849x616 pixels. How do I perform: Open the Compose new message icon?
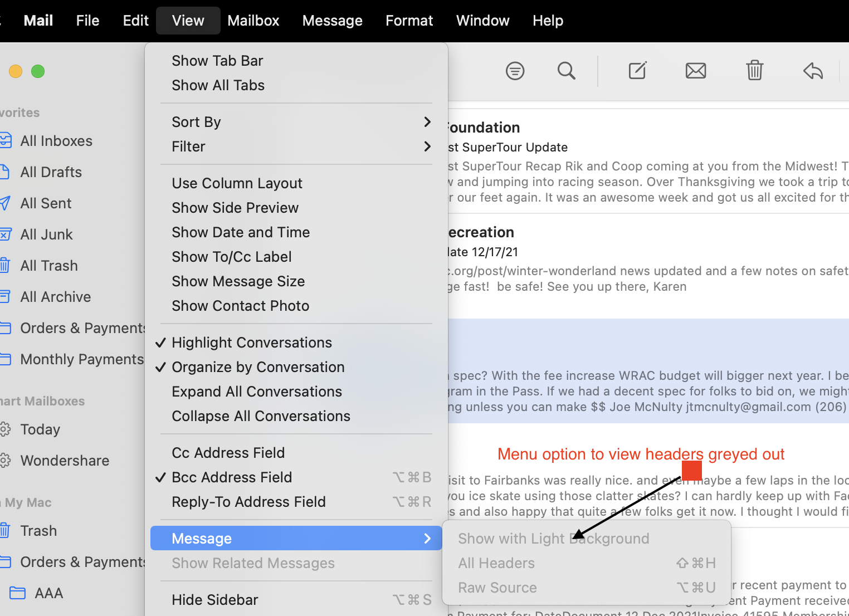pyautogui.click(x=637, y=71)
